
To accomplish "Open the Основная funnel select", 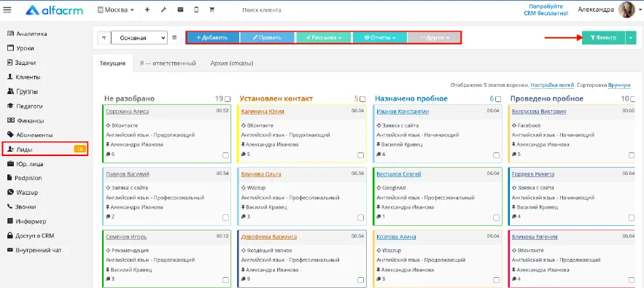I will 139,38.
